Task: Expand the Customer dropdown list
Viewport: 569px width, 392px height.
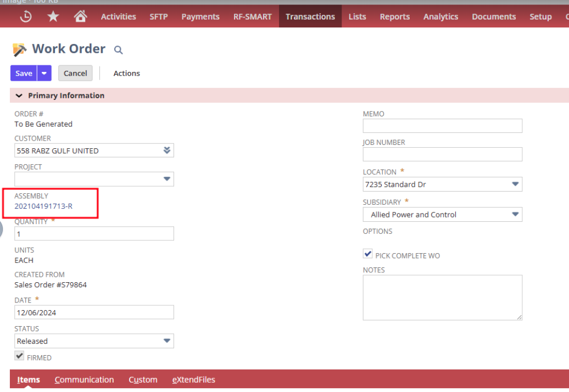Action: (167, 150)
